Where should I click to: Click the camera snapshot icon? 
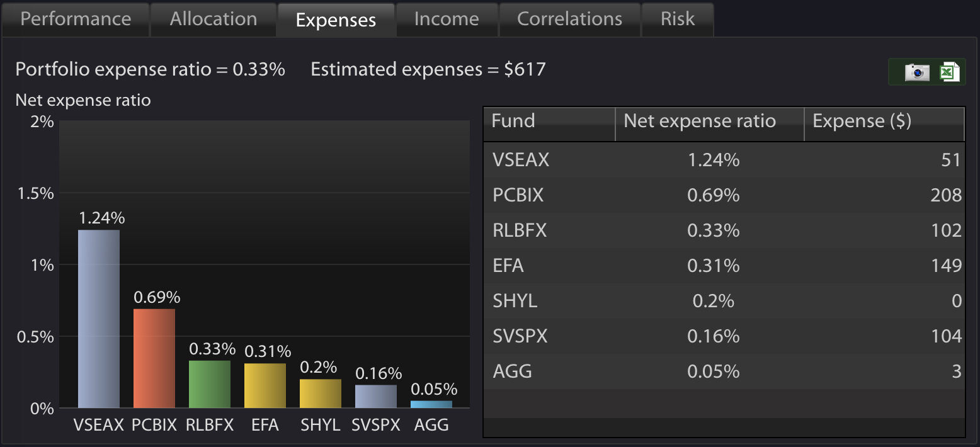pos(917,72)
